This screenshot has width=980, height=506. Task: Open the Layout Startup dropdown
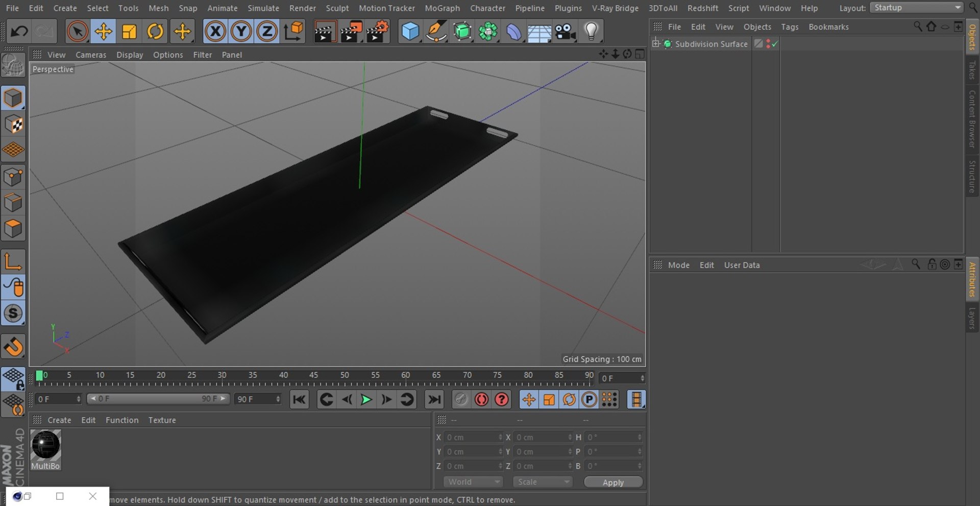(916, 8)
